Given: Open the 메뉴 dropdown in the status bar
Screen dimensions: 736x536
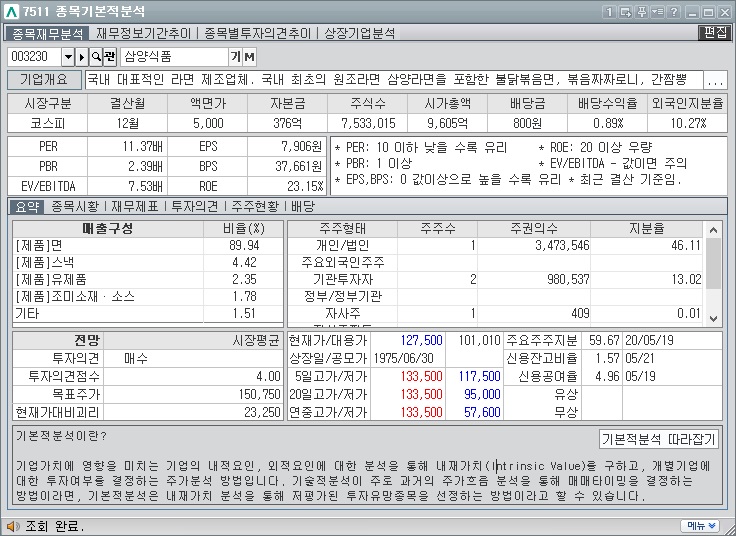Looking at the screenshot, I should 701,526.
